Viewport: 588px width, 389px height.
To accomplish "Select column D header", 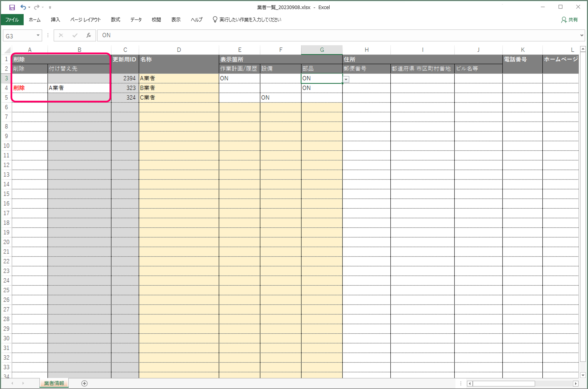I will pos(179,50).
